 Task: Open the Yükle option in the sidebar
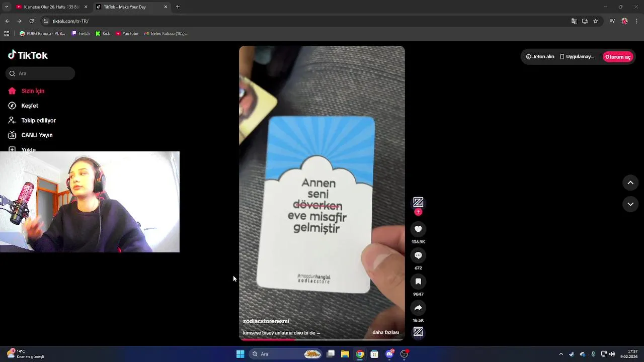click(22, 149)
